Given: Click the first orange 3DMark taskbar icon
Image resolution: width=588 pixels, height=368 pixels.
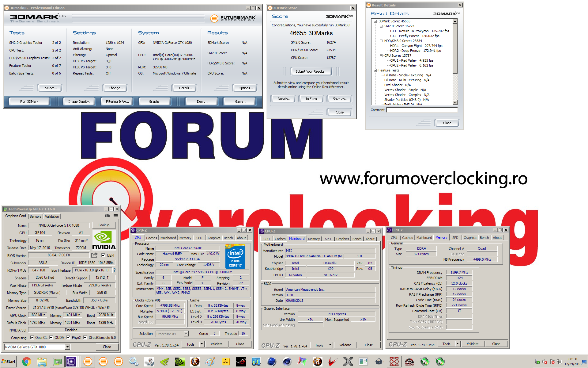Looking at the screenshot, I should coord(88,362).
